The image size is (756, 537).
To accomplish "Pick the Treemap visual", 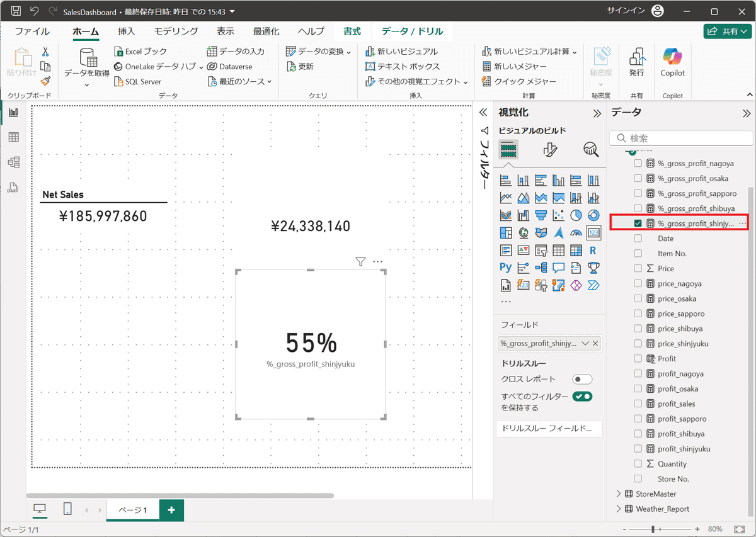I will [x=505, y=233].
